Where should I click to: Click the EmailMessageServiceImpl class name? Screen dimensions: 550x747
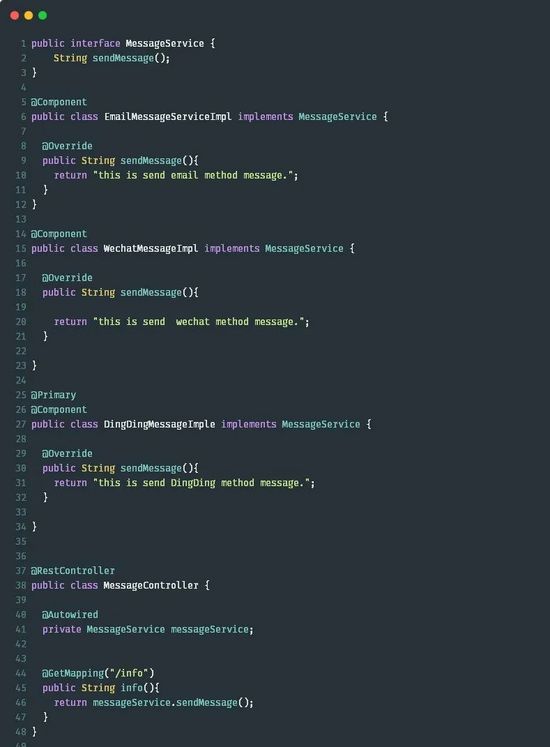pyautogui.click(x=168, y=117)
